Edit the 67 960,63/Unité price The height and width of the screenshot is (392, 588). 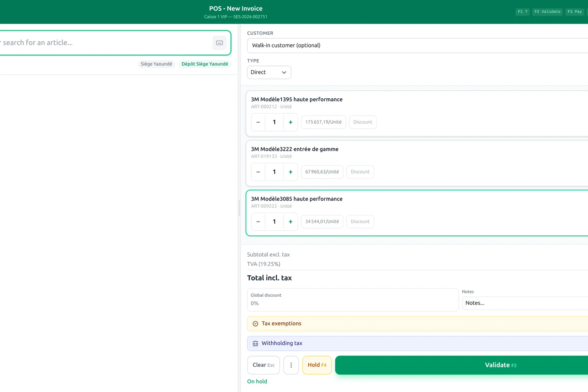(x=322, y=172)
